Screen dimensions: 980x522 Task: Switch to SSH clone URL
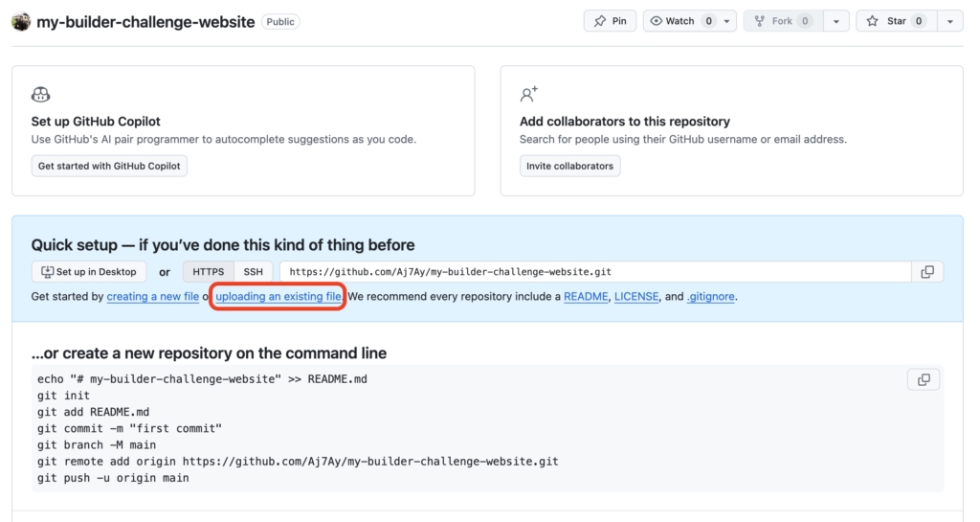(x=253, y=272)
